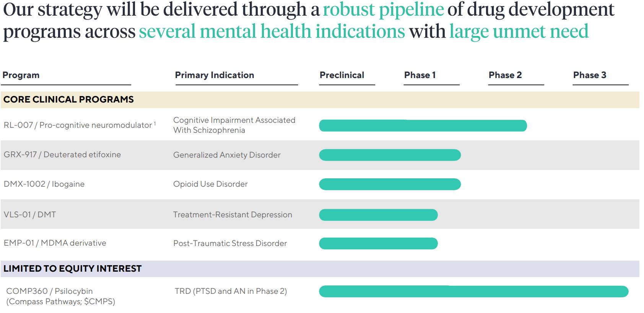This screenshot has height=313, width=644.
Task: Click the 'large unmet need' highlighted phrase
Action: (519, 31)
